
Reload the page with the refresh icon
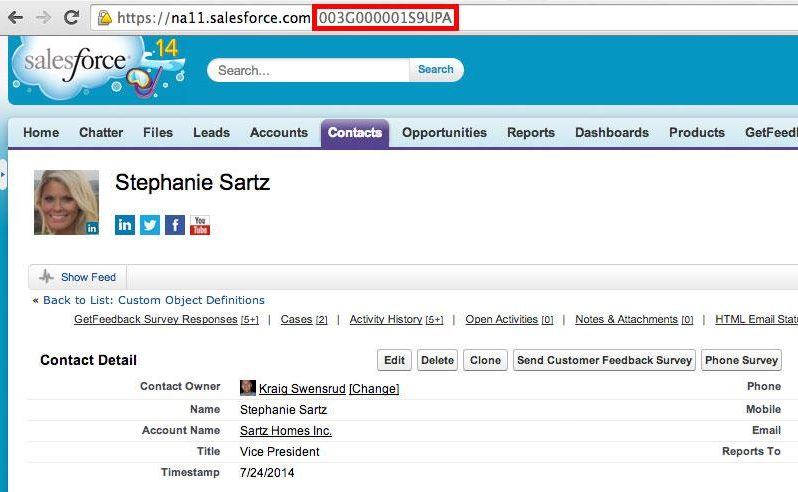pos(71,18)
